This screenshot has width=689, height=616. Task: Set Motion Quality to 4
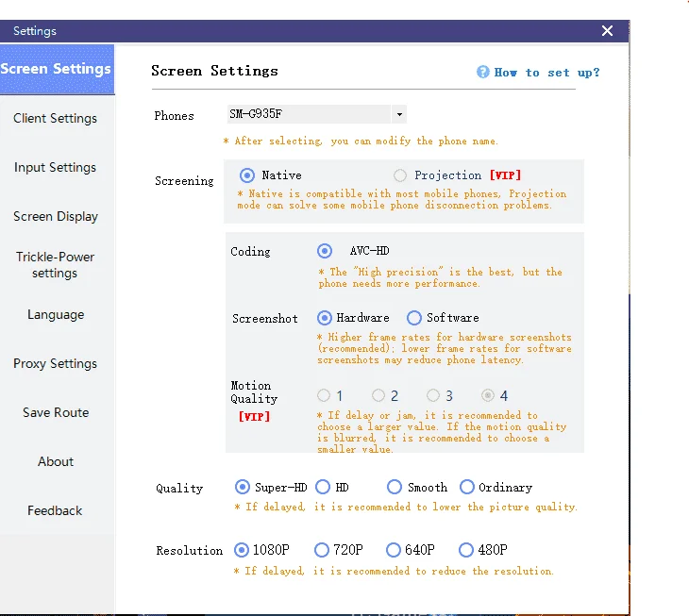click(x=487, y=395)
